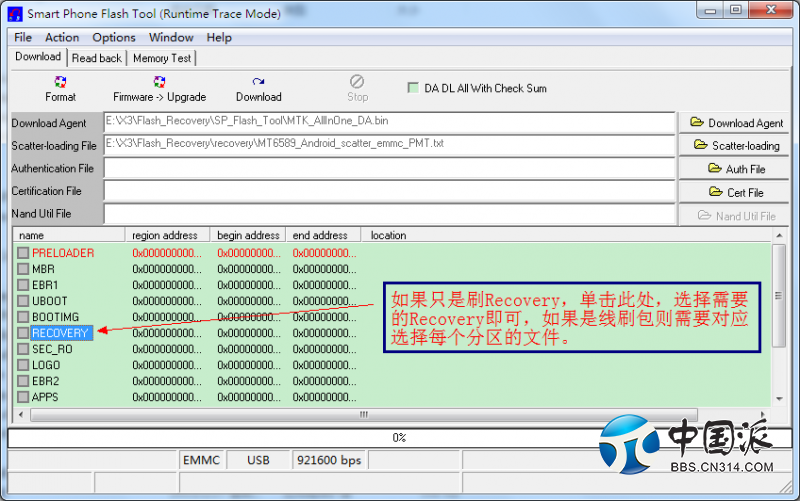Viewport: 800px width, 501px height.
Task: Click the horizontal scrollbar thumb
Action: click(x=364, y=414)
